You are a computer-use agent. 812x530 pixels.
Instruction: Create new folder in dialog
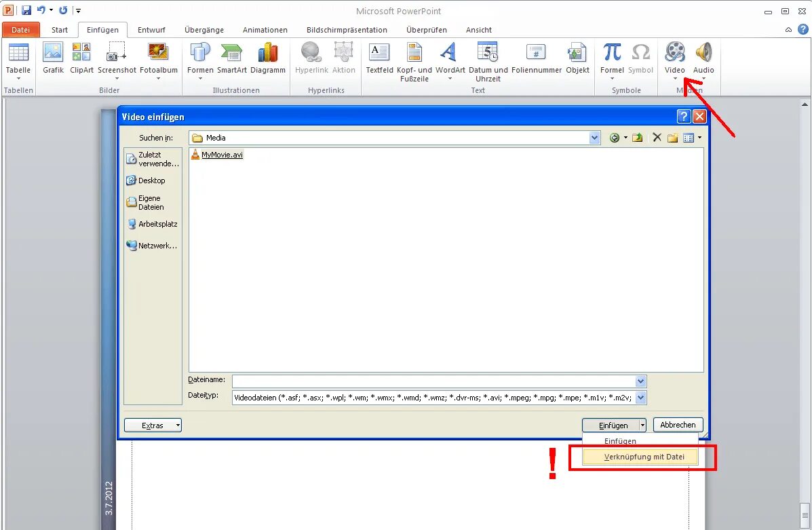[672, 138]
